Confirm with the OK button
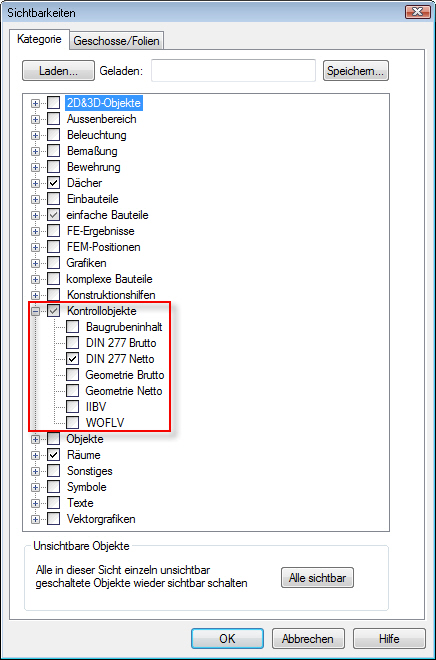The width and height of the screenshot is (436, 660). (x=227, y=639)
